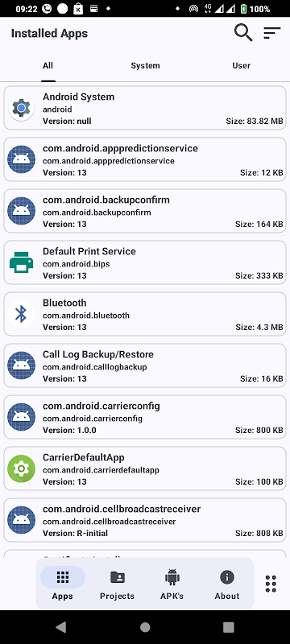This screenshot has height=644, width=290.
Task: Tap the Default Print Service printer icon
Action: (22, 262)
